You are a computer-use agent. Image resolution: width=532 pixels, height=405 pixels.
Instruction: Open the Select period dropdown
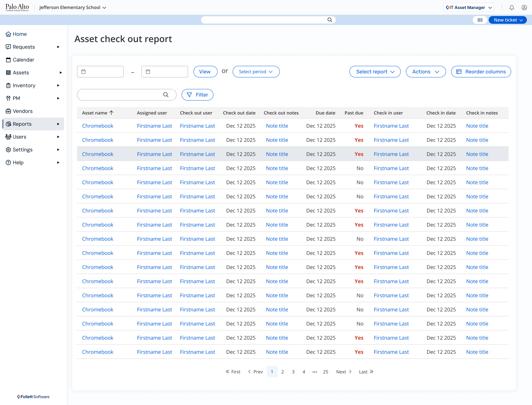(256, 72)
